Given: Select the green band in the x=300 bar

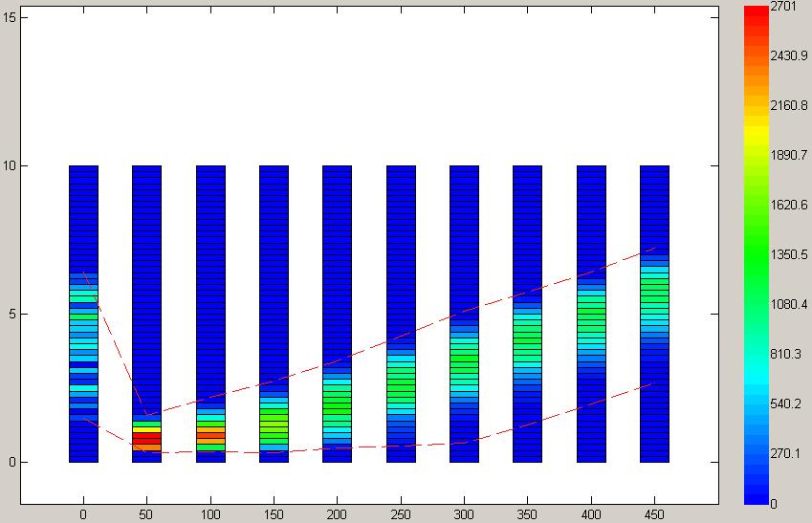Looking at the screenshot, I should [x=464, y=365].
